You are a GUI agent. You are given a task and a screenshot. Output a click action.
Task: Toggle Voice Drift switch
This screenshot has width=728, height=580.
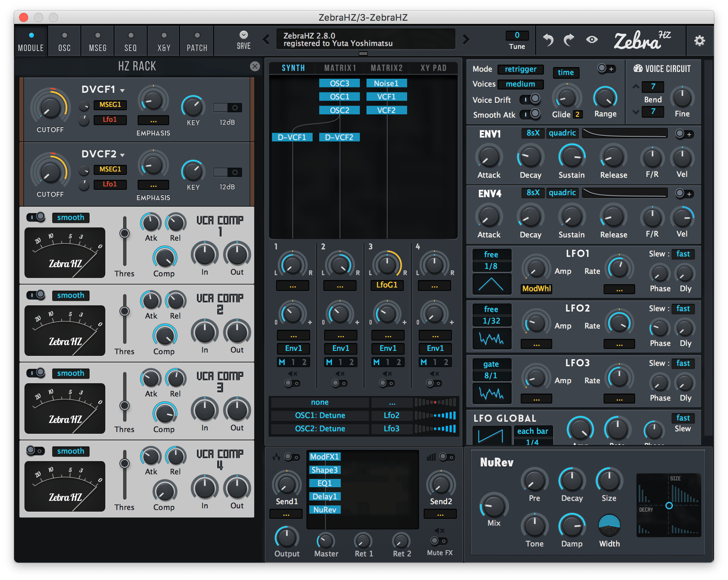tap(530, 99)
